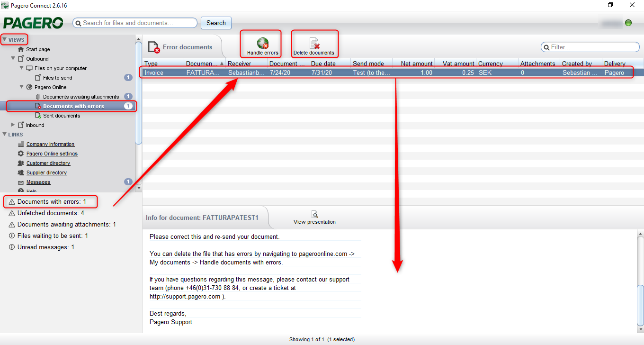644x345 pixels.
Task: Open the Customer directory link
Action: tap(48, 163)
